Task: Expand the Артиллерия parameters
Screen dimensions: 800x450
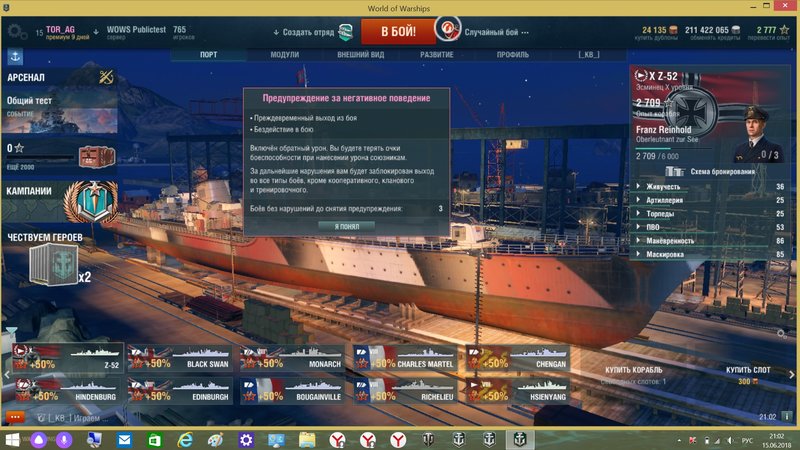Action: click(x=710, y=200)
